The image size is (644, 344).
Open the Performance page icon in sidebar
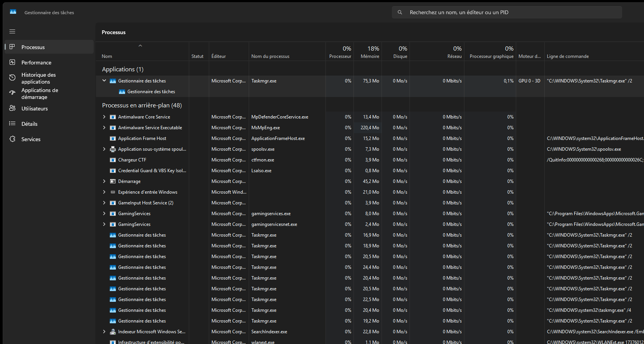coord(12,62)
